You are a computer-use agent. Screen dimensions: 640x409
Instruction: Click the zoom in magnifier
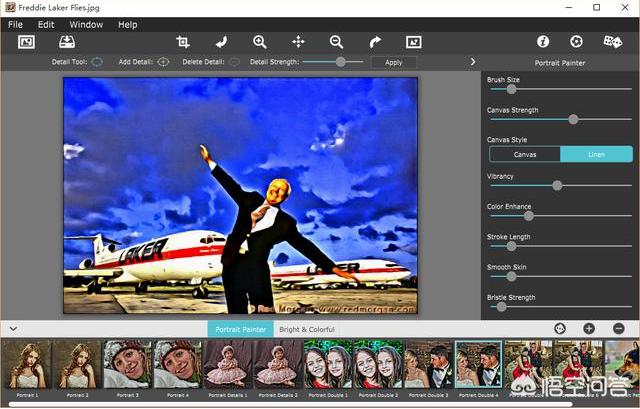click(260, 42)
